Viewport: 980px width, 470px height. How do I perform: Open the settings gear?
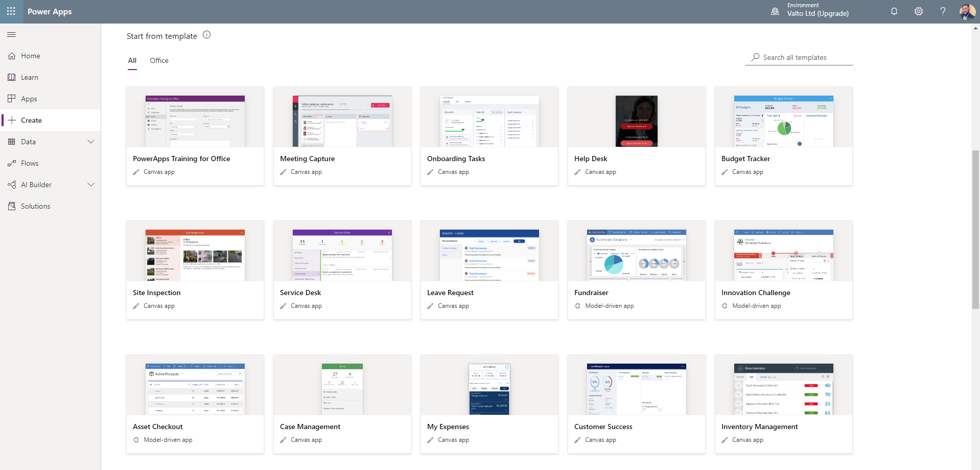click(919, 11)
